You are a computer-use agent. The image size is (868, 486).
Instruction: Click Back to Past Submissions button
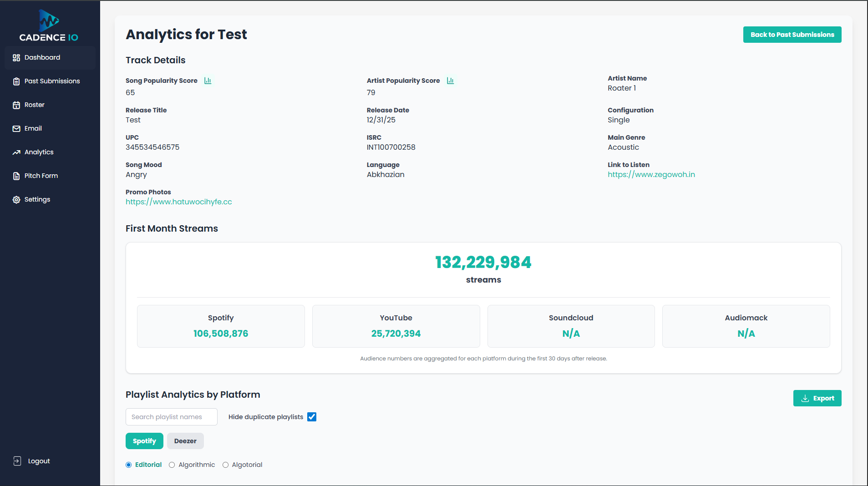(x=792, y=35)
